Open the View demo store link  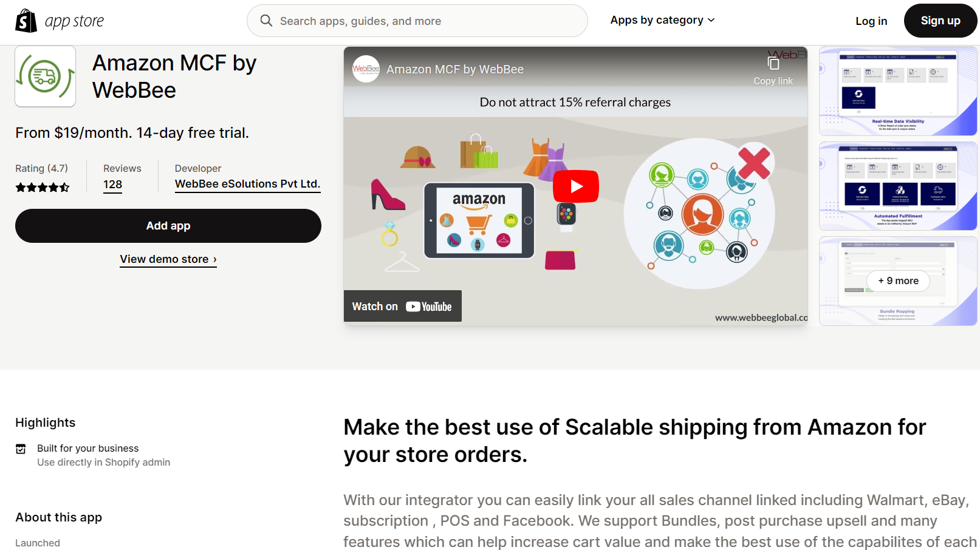[x=168, y=259]
